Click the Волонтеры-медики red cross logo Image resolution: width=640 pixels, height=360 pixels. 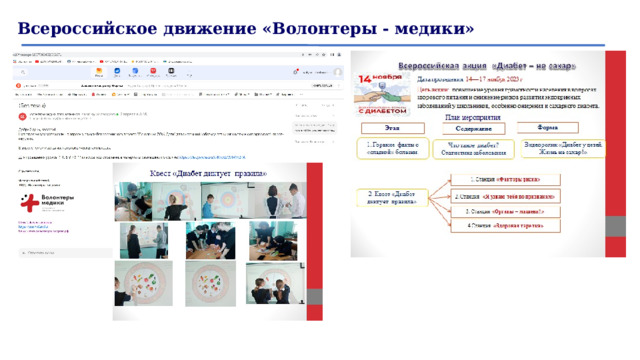[x=30, y=202]
